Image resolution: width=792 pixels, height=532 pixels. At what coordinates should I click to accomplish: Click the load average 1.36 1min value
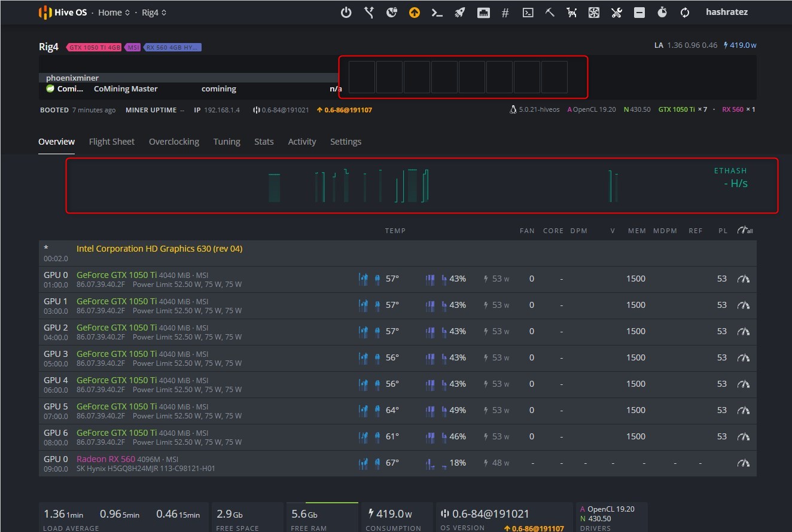[x=63, y=514]
